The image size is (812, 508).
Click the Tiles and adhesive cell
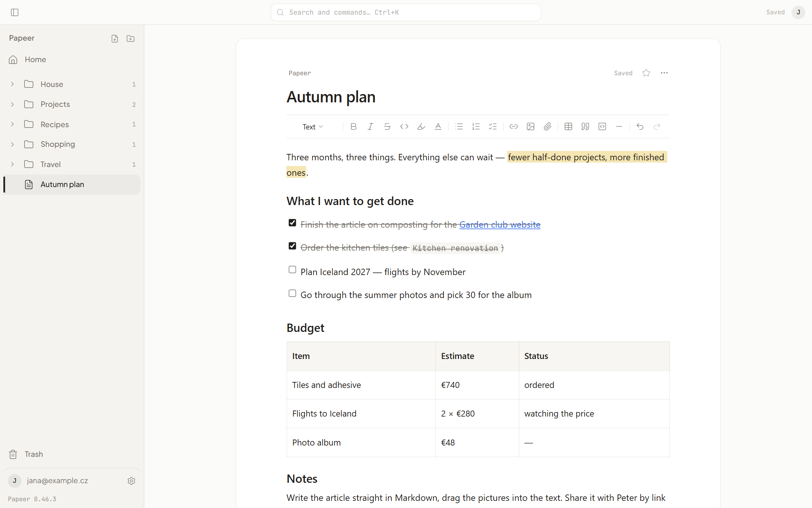pos(361,385)
